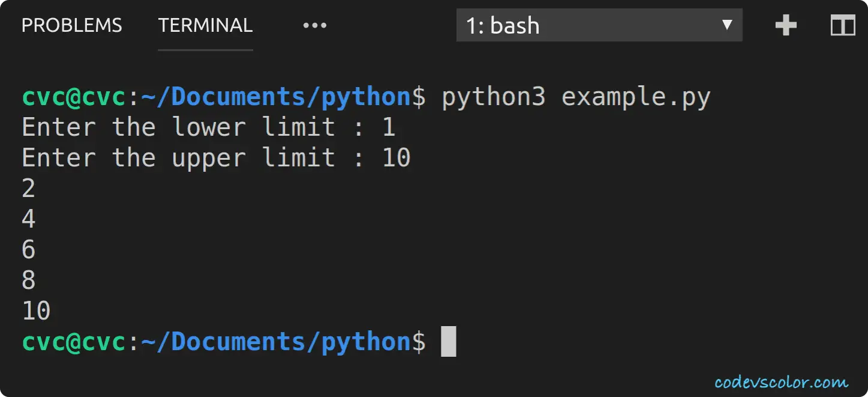The height and width of the screenshot is (397, 868).
Task: Switch to the PROBLEMS tab
Action: 71,25
